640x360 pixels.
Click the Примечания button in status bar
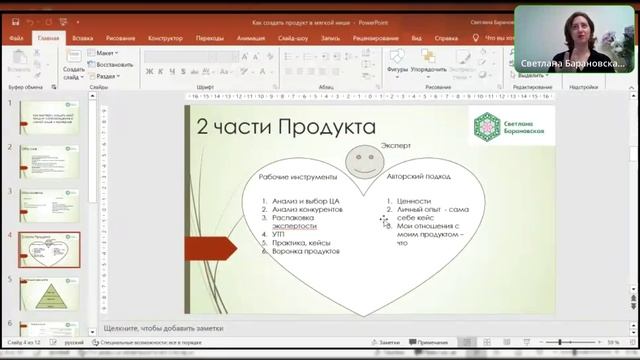(429, 342)
